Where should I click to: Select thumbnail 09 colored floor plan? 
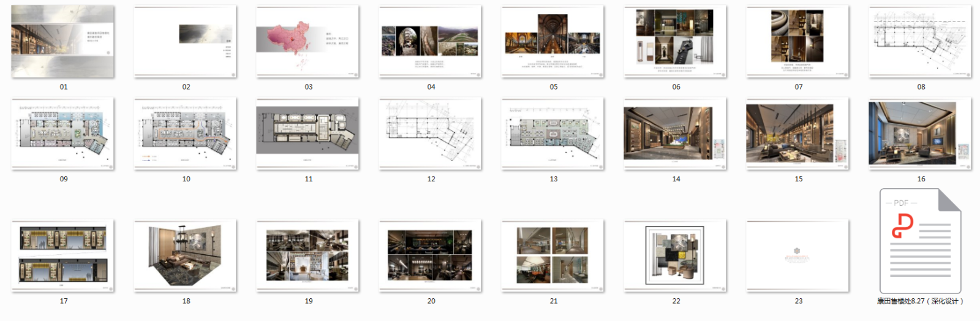(x=63, y=134)
